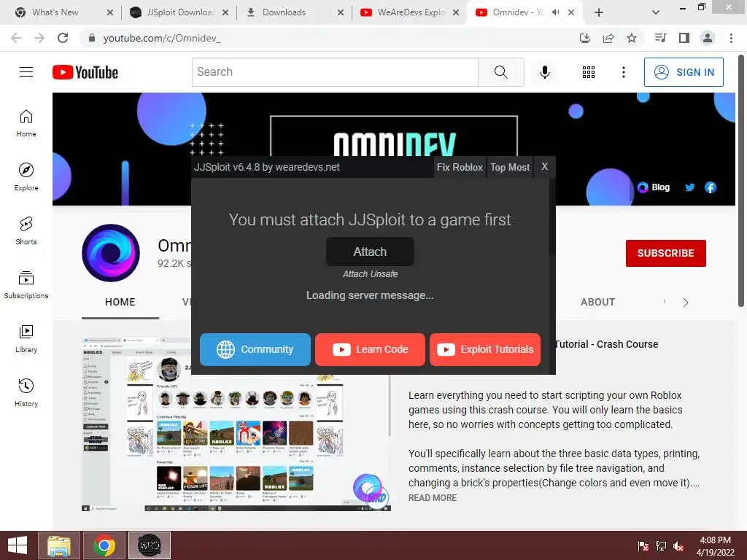Close the JJSploit window with X

(x=544, y=167)
